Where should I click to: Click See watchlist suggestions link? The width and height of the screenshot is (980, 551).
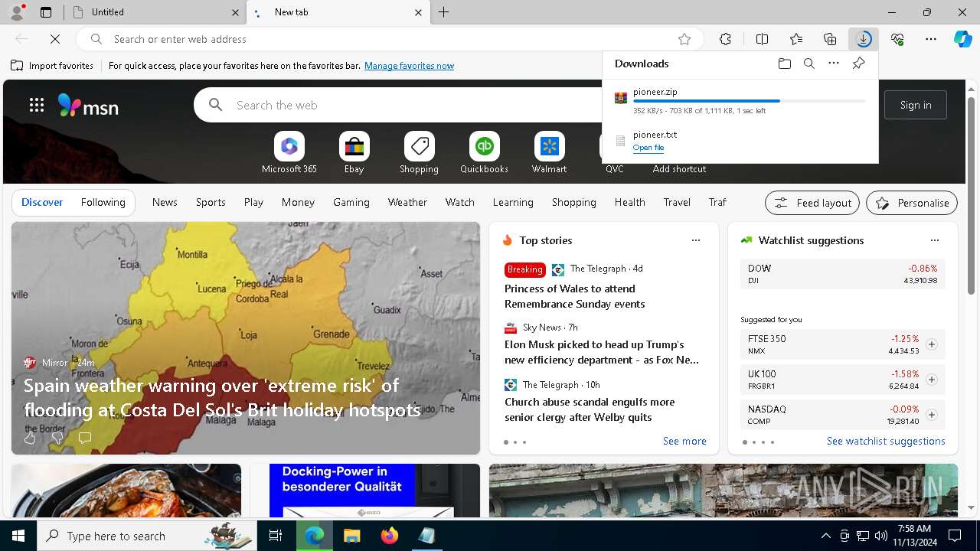[886, 441]
